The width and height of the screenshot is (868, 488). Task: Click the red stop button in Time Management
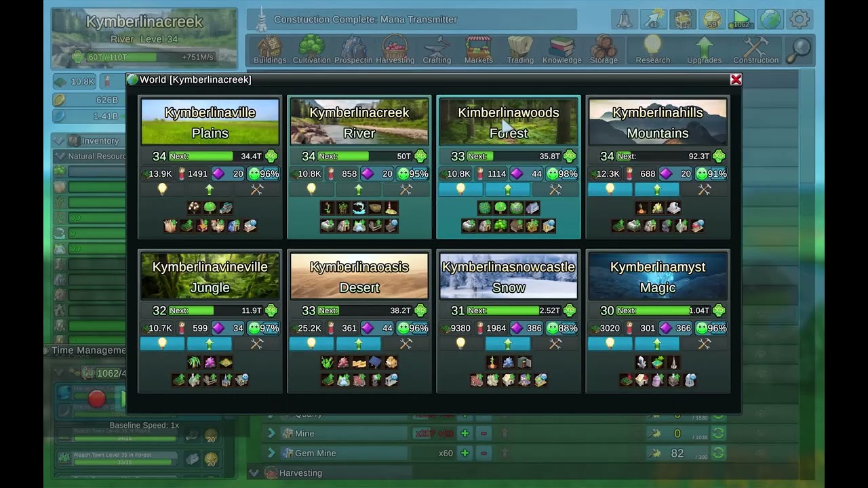pyautogui.click(x=97, y=399)
